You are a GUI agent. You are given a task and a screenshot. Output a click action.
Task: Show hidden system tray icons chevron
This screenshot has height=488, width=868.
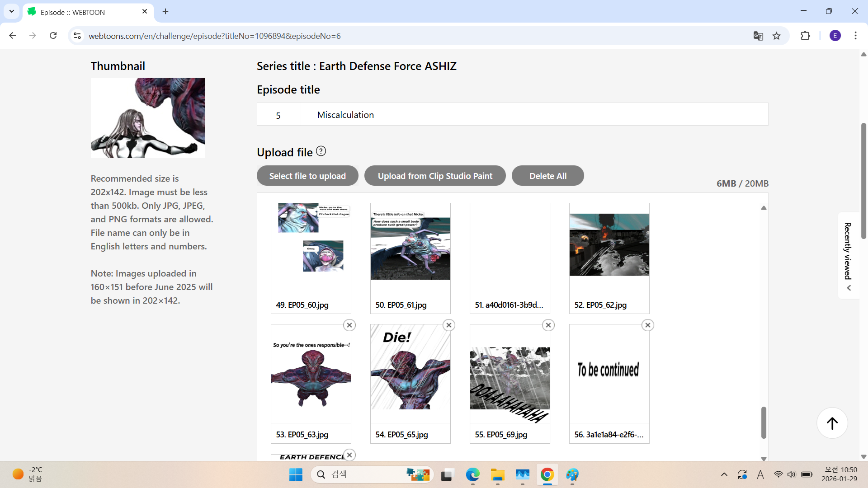(x=724, y=474)
